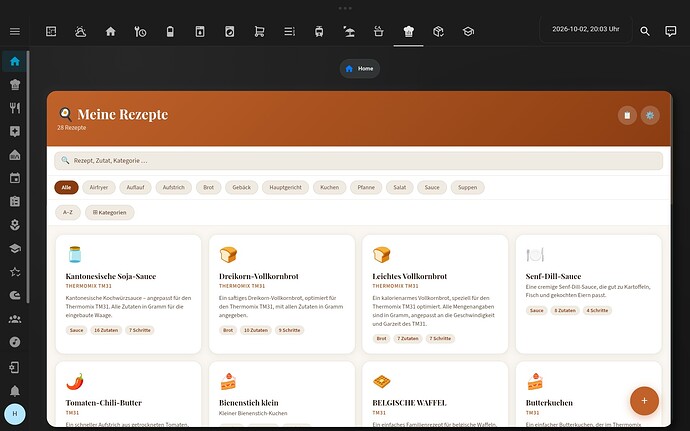Filter recipes by Brot
This screenshot has width=690, height=431.
click(x=209, y=188)
